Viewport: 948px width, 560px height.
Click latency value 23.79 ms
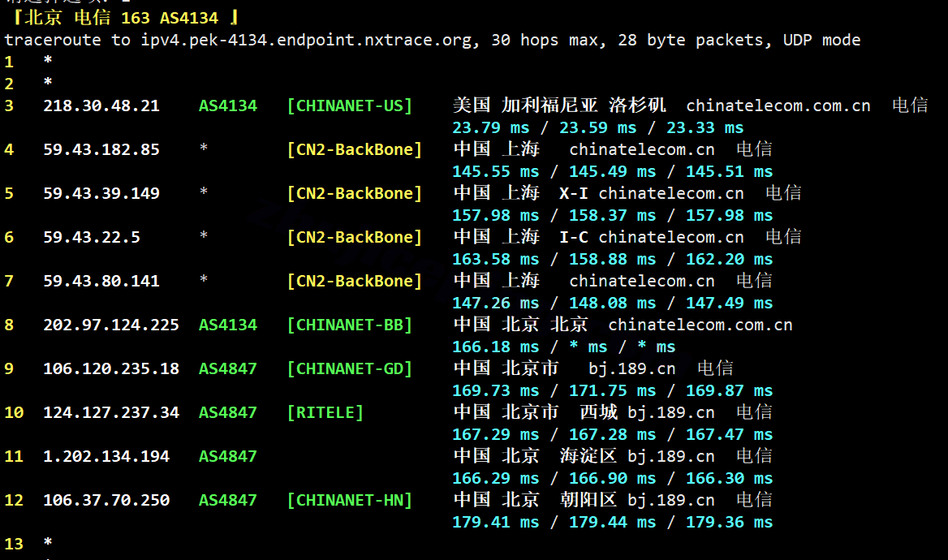point(491,127)
